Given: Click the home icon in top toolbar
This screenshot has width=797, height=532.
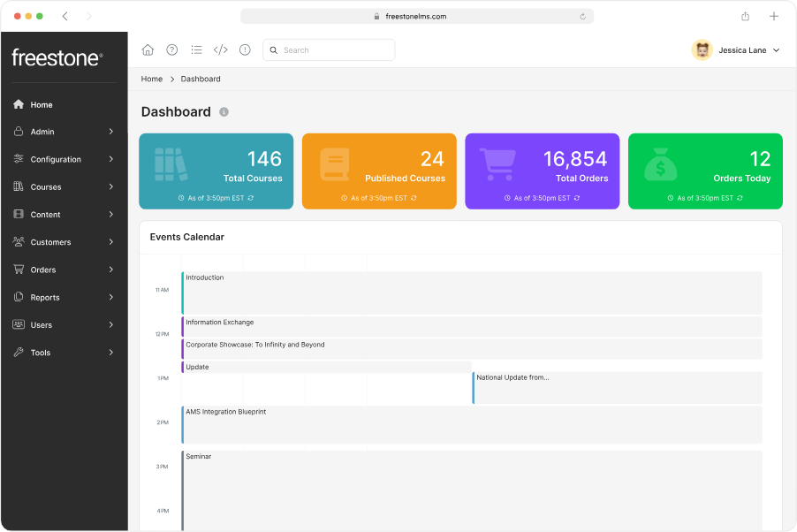Looking at the screenshot, I should [x=148, y=50].
